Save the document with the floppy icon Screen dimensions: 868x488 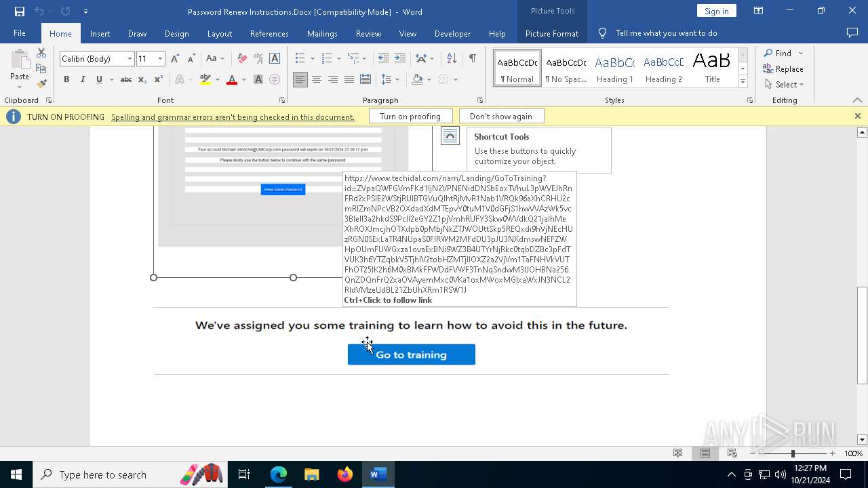20,12
